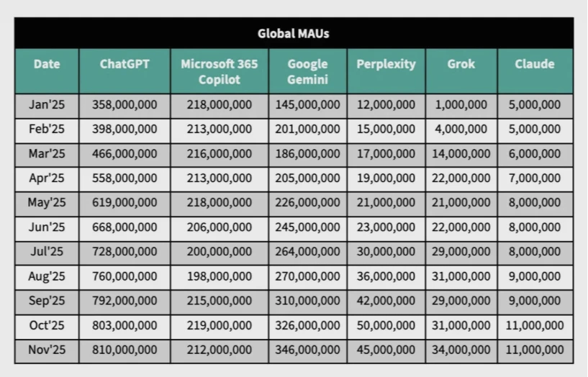Select the Nov'25 date cell
The width and height of the screenshot is (588, 377).
pos(47,350)
